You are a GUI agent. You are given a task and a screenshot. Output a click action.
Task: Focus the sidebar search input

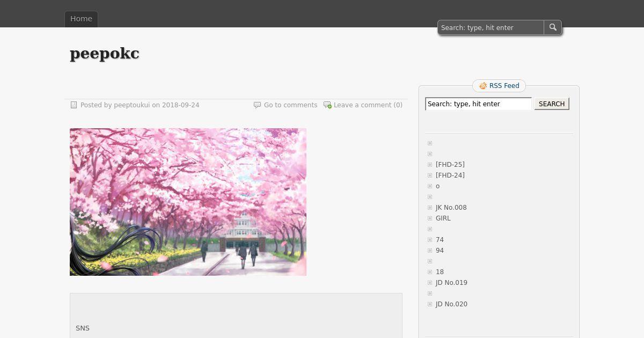pos(478,104)
